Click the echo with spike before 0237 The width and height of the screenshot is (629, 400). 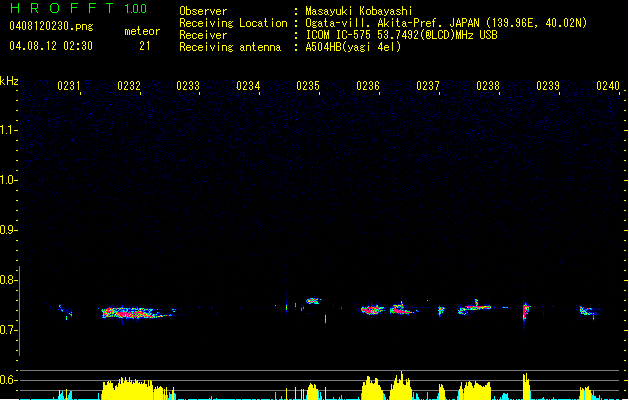click(x=402, y=309)
